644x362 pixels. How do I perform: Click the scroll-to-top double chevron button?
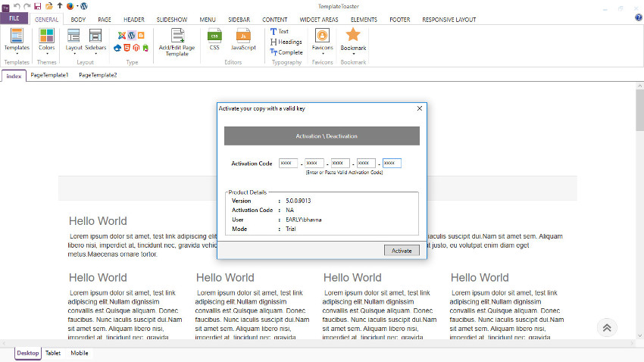607,327
